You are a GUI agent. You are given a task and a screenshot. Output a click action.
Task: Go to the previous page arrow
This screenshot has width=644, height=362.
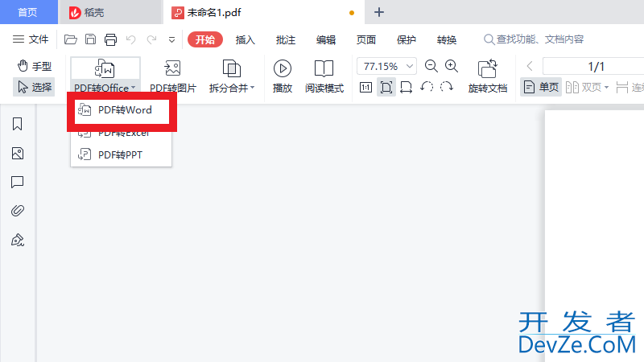tap(530, 66)
